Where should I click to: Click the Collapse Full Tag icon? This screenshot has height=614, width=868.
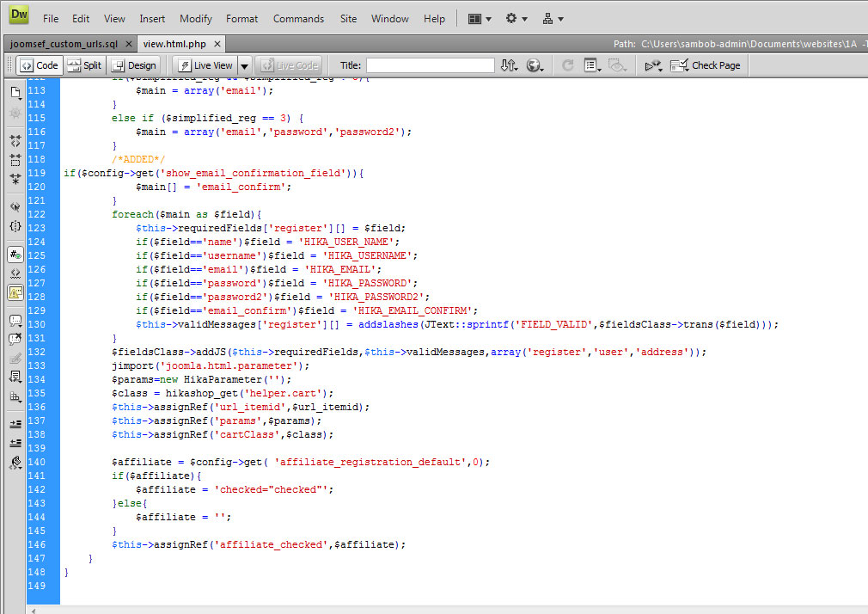point(15,141)
